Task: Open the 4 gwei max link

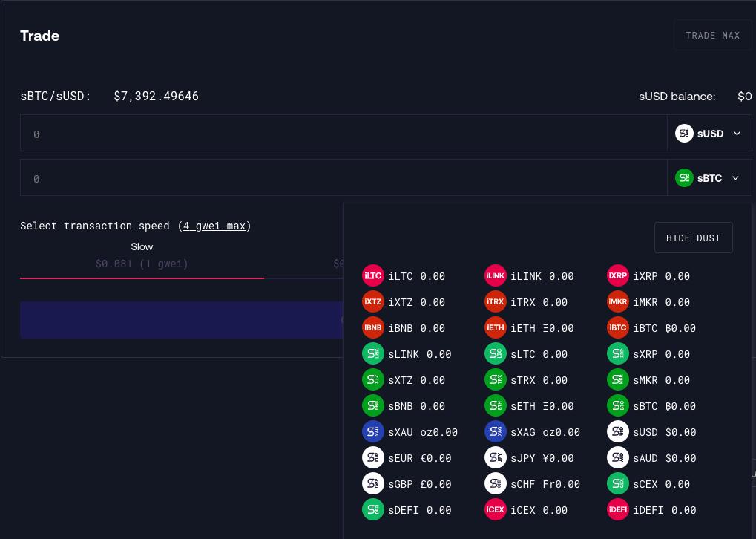Action: coord(214,226)
